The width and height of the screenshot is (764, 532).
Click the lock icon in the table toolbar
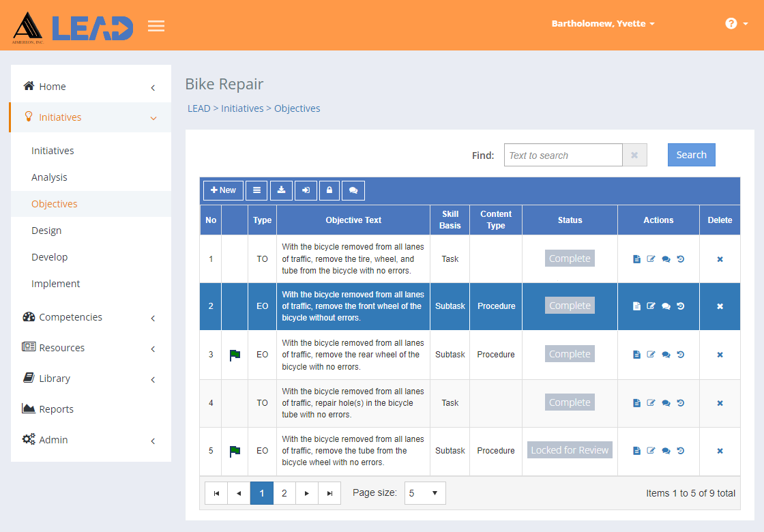329,190
